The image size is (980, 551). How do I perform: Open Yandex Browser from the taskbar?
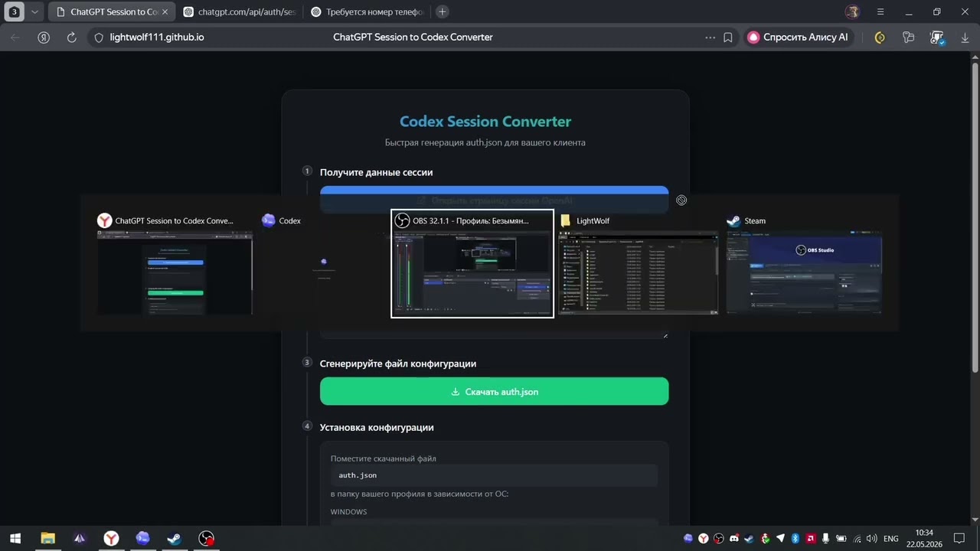112,539
